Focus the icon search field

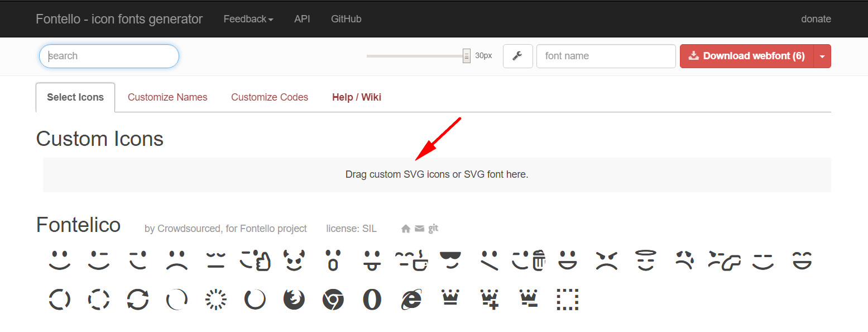(109, 56)
